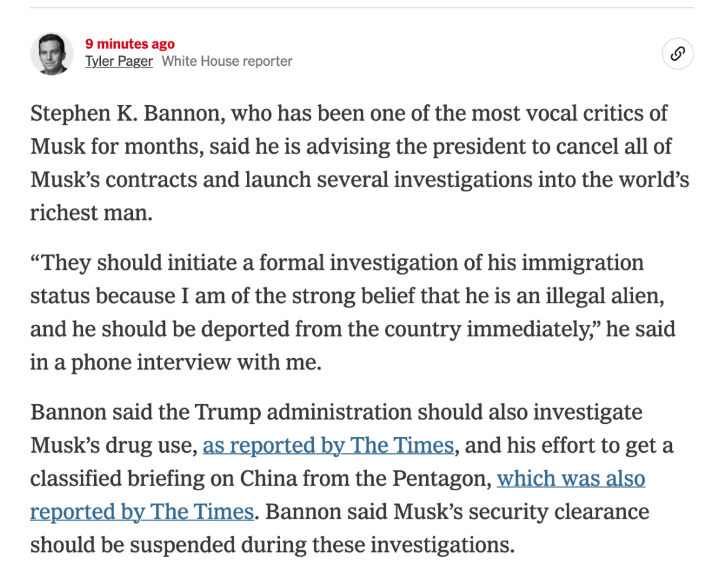The width and height of the screenshot is (728, 576).
Task: Click the "9 minutes ago" timestamp
Action: (x=130, y=44)
